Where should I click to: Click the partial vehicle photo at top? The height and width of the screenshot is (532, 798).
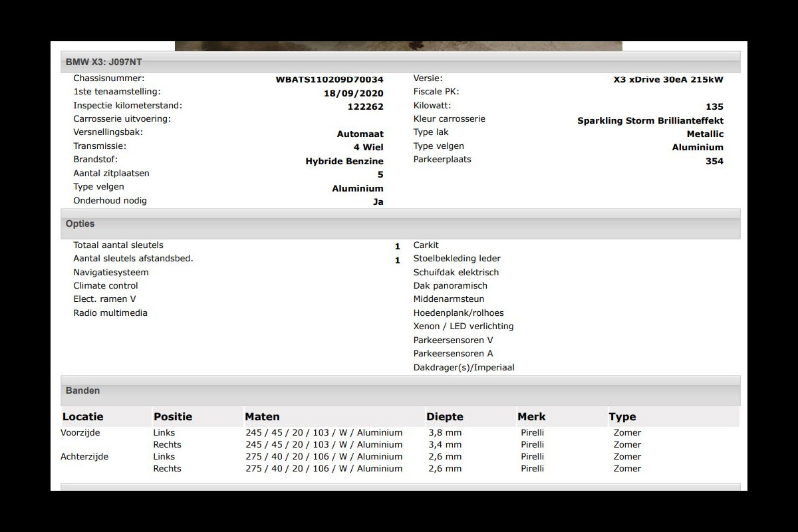(398, 46)
